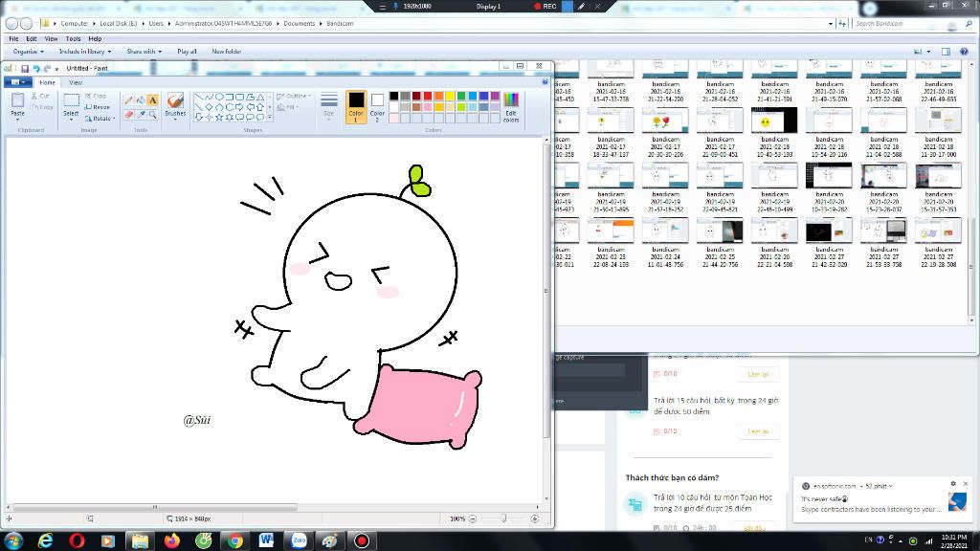980x551 pixels.
Task: Open Paint Help question mark icon
Action: [x=545, y=82]
